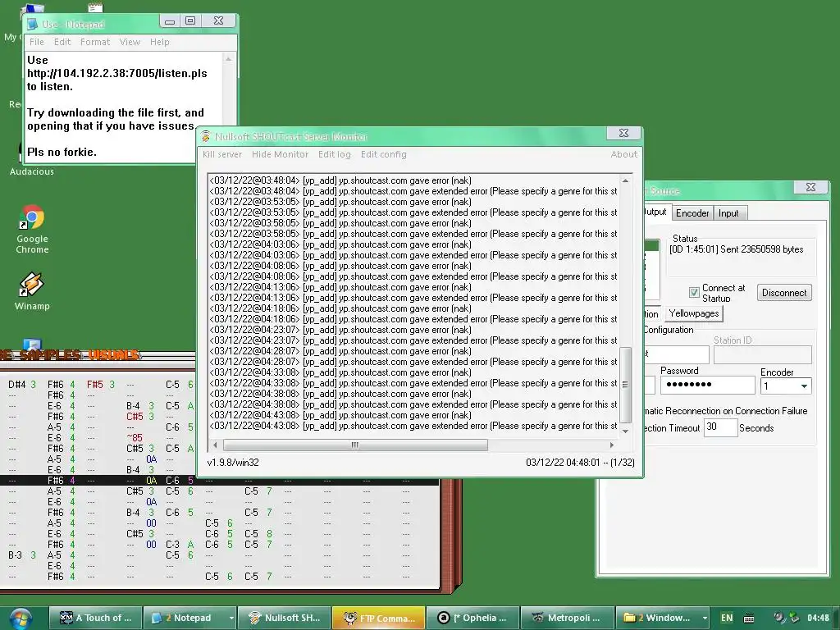The image size is (840, 630).
Task: Open the Winamp desktop shortcut
Action: (32, 291)
